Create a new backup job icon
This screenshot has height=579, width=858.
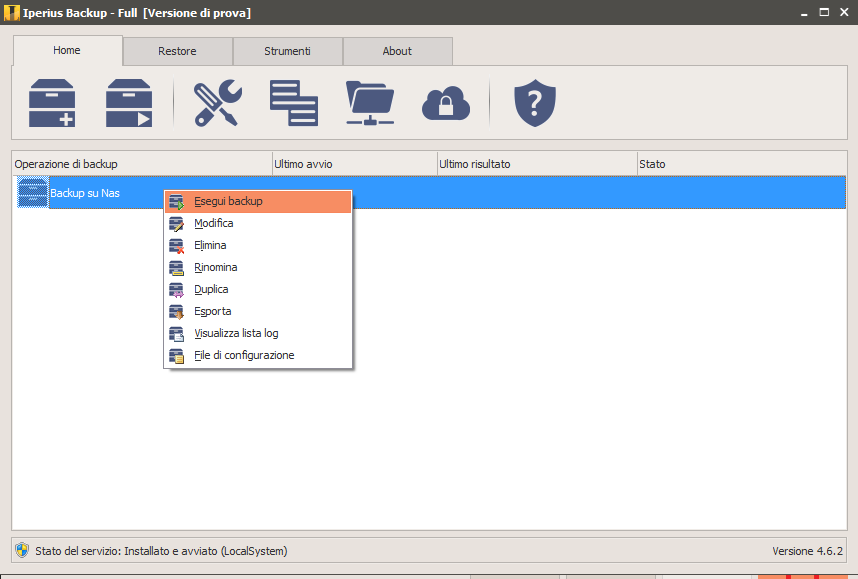pyautogui.click(x=52, y=103)
